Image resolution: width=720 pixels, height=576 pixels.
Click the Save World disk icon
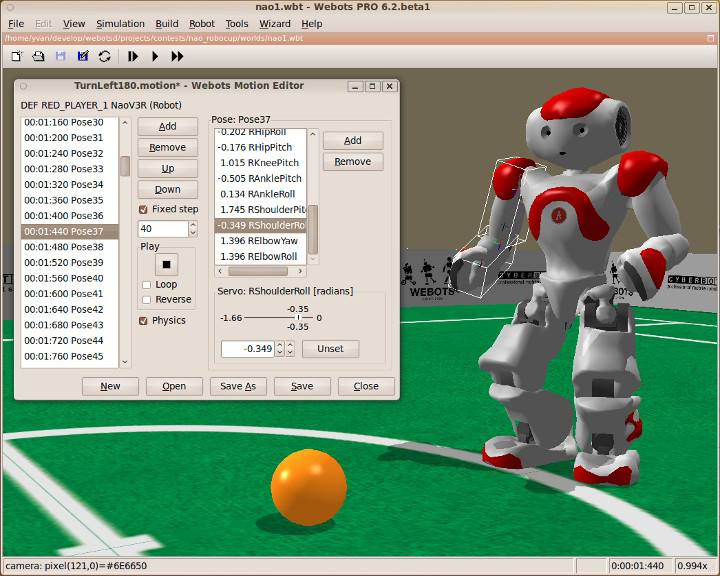click(60, 56)
